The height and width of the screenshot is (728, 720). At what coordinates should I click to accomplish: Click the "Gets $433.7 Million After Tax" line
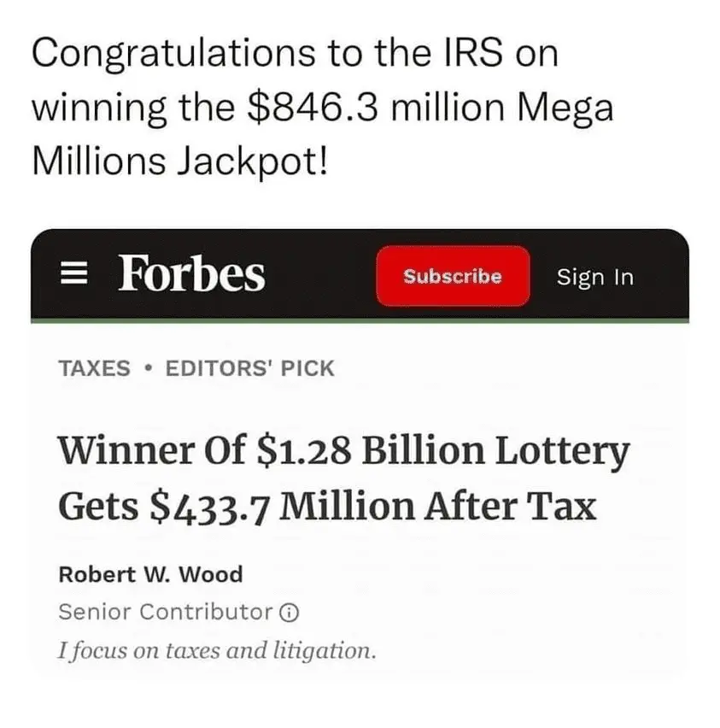pos(326,508)
